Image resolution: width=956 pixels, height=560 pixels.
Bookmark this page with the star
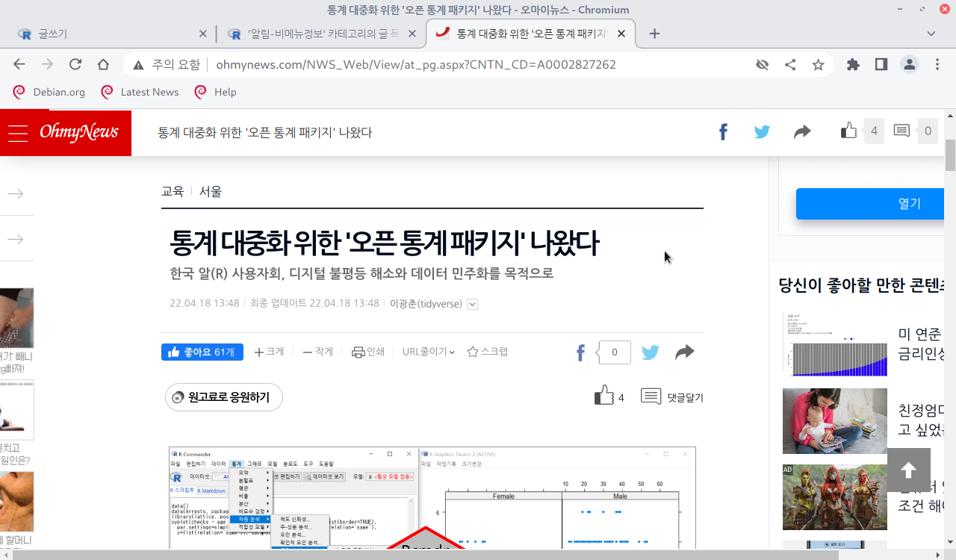tap(818, 64)
